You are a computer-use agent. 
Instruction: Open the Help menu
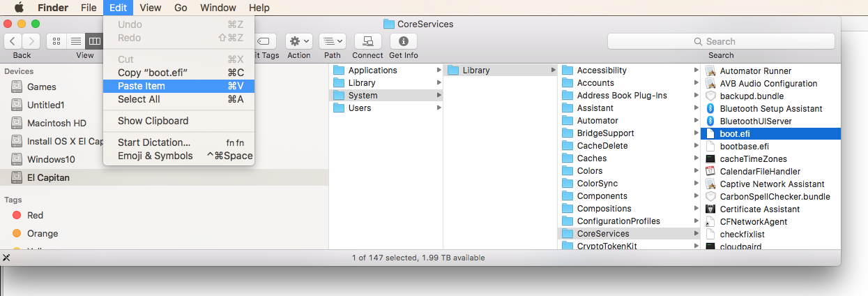259,8
